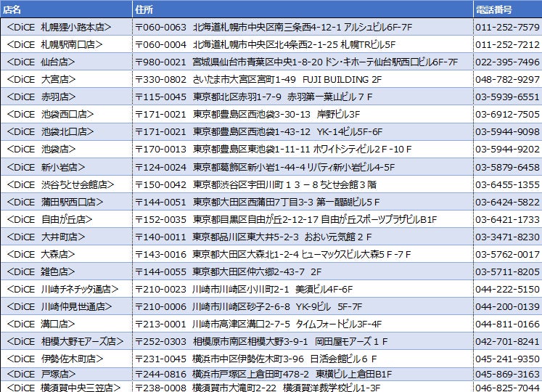
Task: Click phone number 03-5944-9098
Action: coord(507,132)
